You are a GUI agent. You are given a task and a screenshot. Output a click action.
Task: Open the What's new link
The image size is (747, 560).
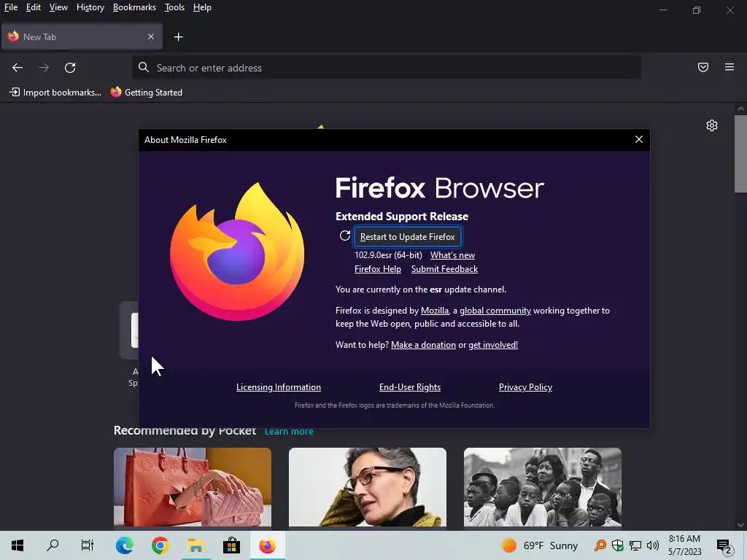pyautogui.click(x=452, y=255)
